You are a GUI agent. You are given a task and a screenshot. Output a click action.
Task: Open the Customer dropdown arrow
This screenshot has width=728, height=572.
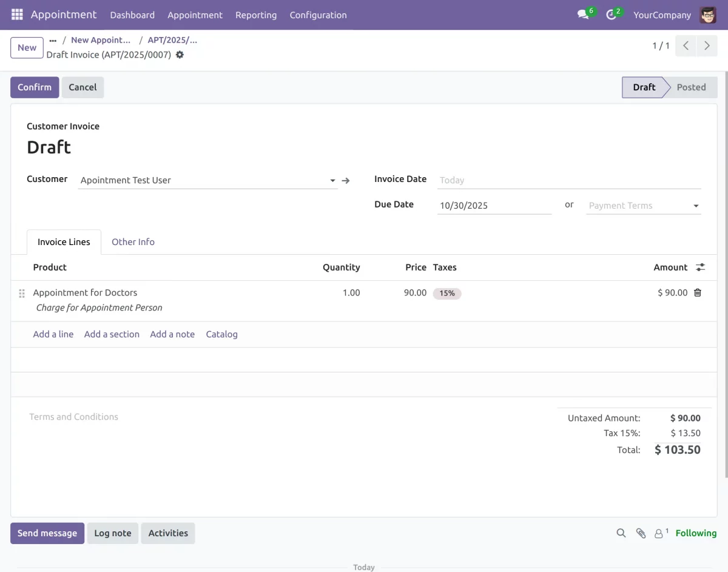(x=332, y=180)
